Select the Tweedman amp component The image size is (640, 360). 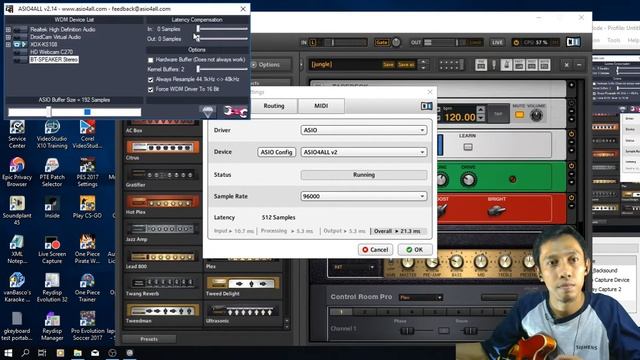pyautogui.click(x=163, y=313)
